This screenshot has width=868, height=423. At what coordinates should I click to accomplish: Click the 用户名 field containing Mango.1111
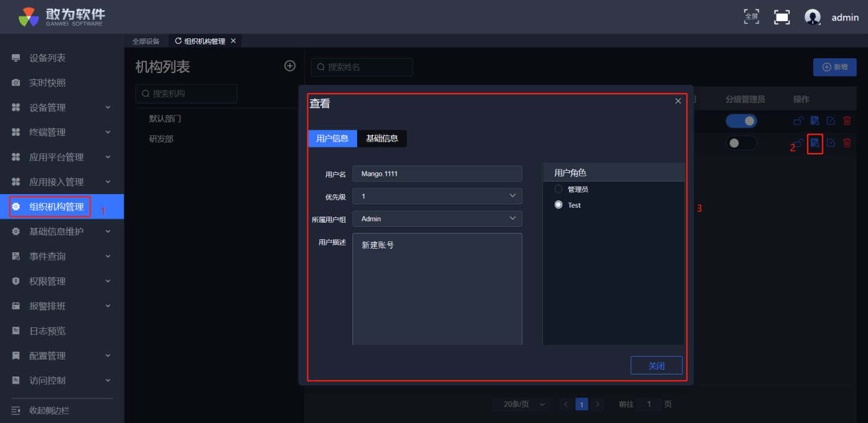[437, 174]
